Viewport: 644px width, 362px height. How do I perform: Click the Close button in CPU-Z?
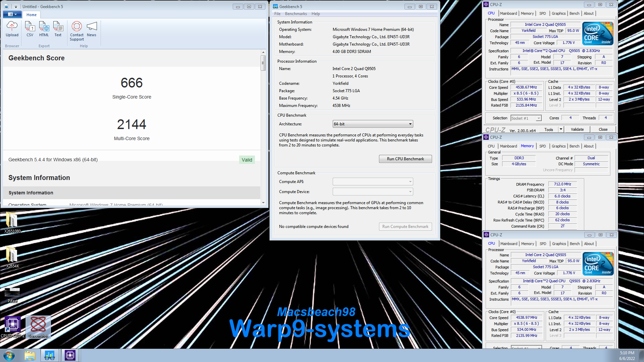coord(603,129)
